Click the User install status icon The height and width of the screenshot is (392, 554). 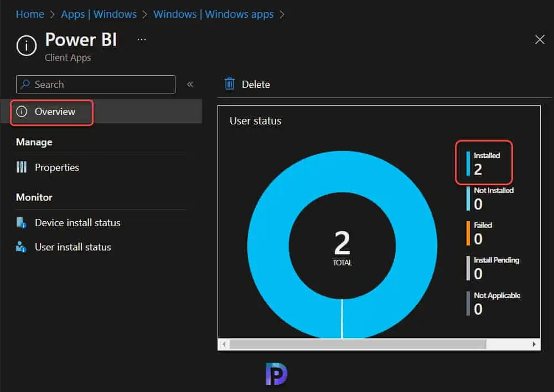[21, 247]
